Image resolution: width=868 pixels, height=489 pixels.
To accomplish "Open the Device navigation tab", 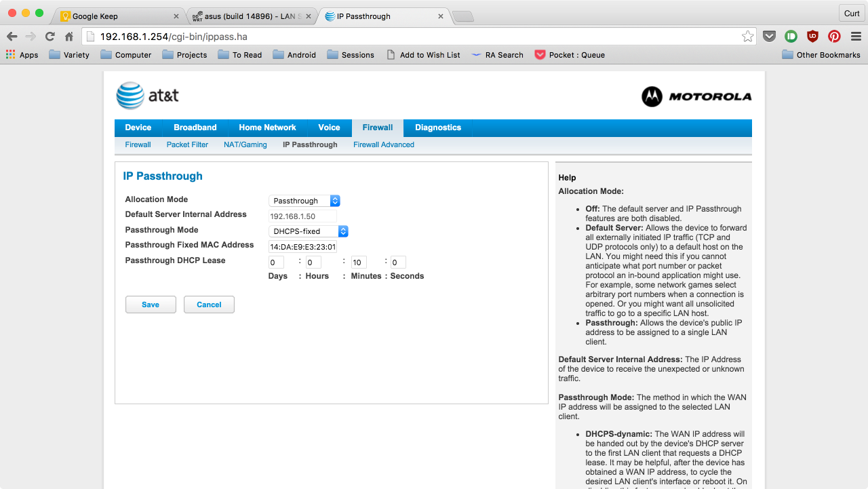I will coord(138,128).
